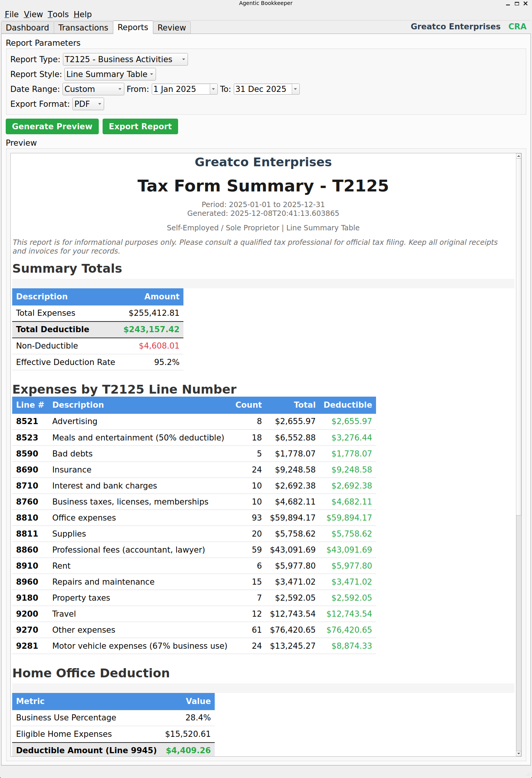Click the Export Report button
The image size is (532, 778).
[140, 127]
